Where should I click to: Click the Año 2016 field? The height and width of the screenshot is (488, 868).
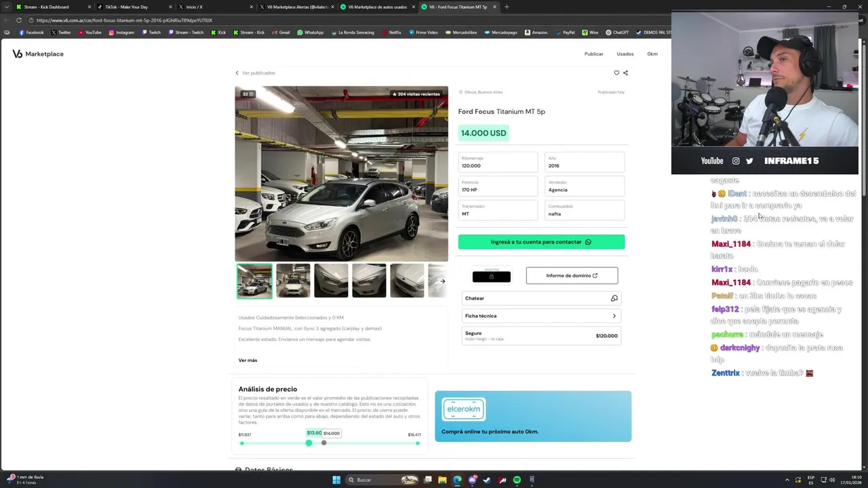[585, 162]
